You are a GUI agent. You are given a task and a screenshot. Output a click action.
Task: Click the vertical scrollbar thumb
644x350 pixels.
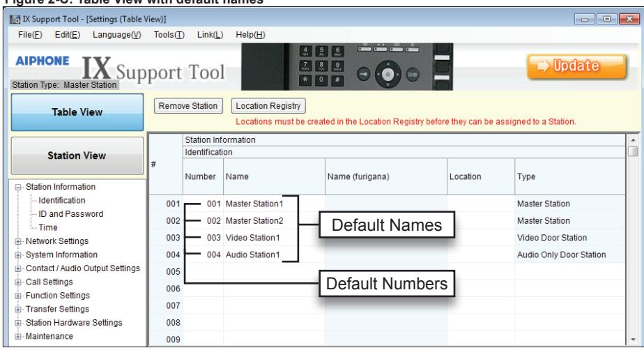pos(633,151)
